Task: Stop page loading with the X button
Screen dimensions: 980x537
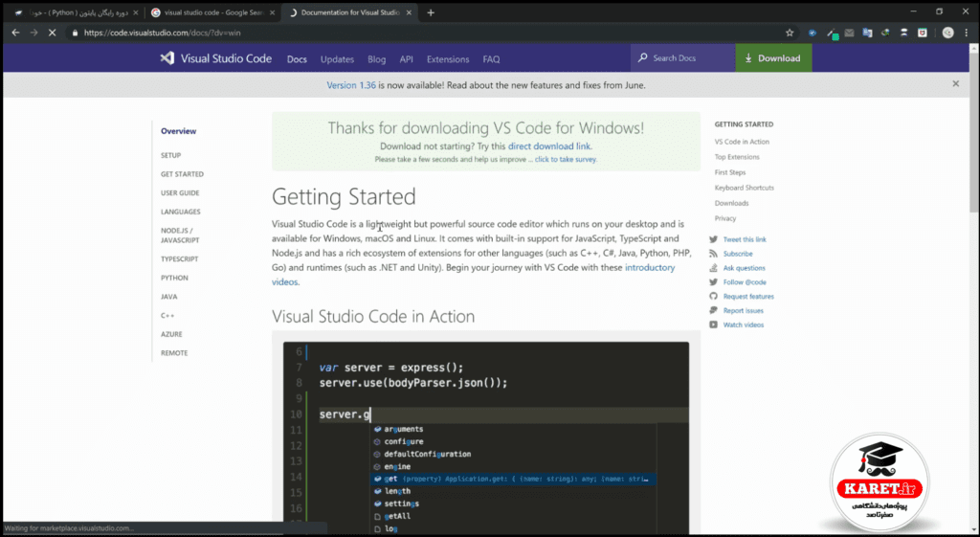Action: pos(54,33)
